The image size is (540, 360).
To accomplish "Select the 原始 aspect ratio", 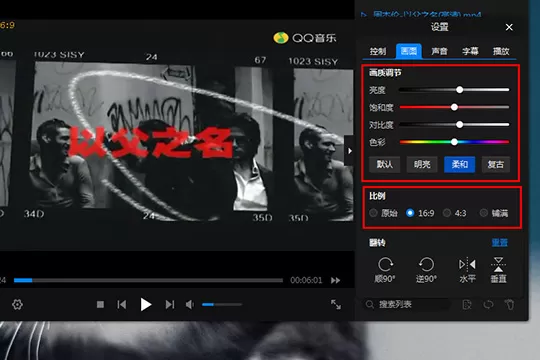I will point(383,213).
